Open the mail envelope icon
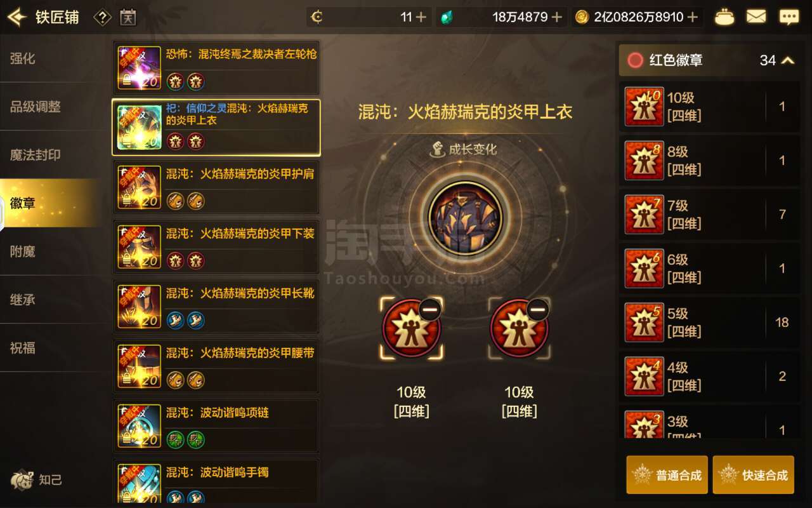Screen dimensions: 812x508 [x=756, y=17]
